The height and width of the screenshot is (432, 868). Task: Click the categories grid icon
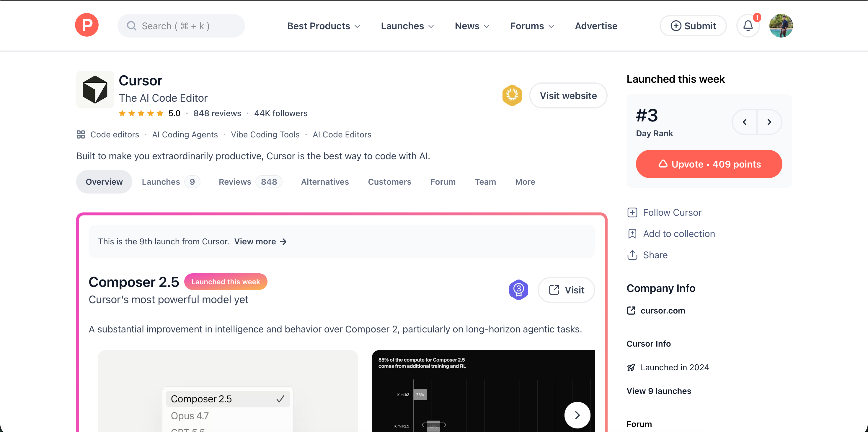pyautogui.click(x=81, y=134)
